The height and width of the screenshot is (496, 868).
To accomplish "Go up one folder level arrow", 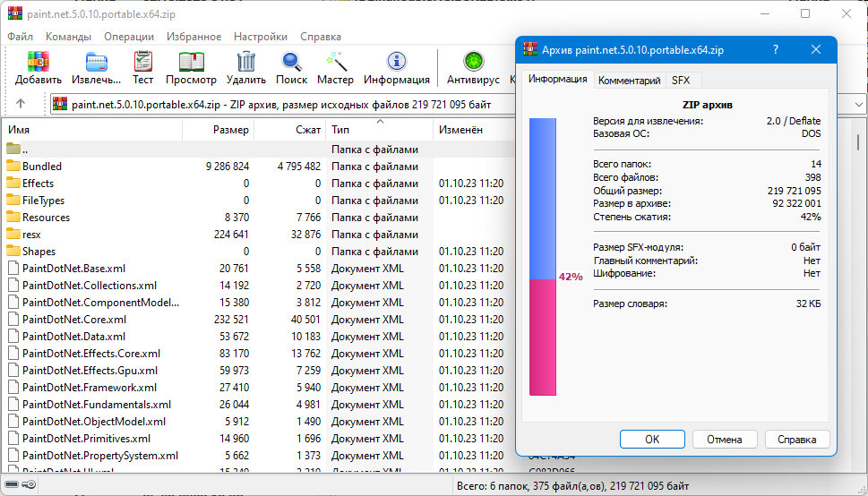I will pyautogui.click(x=21, y=104).
